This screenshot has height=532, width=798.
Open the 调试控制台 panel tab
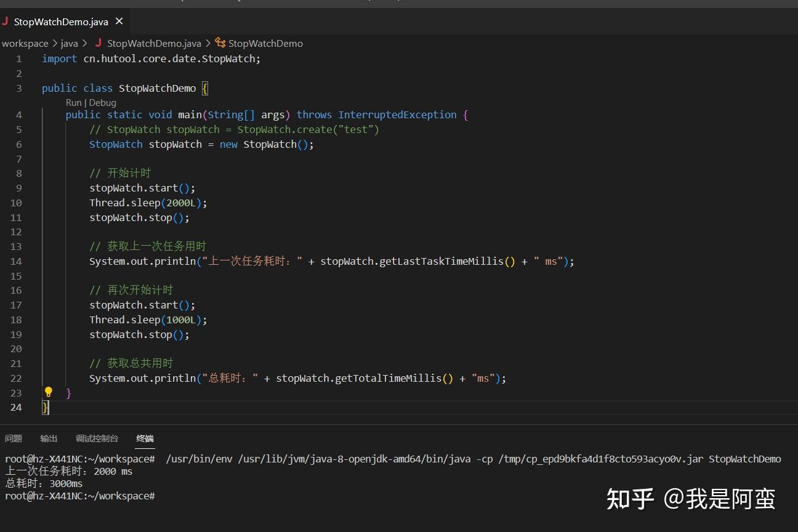point(96,438)
